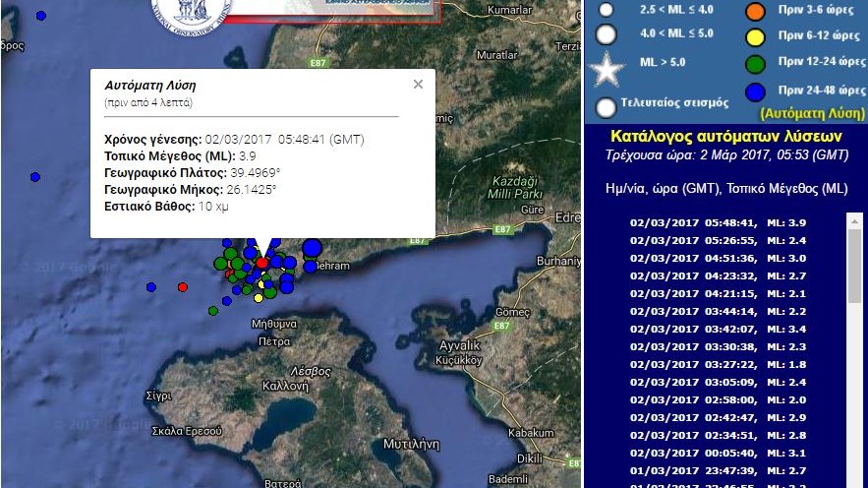
Task: Click the catalog scrollbar up arrow
Action: [x=854, y=220]
